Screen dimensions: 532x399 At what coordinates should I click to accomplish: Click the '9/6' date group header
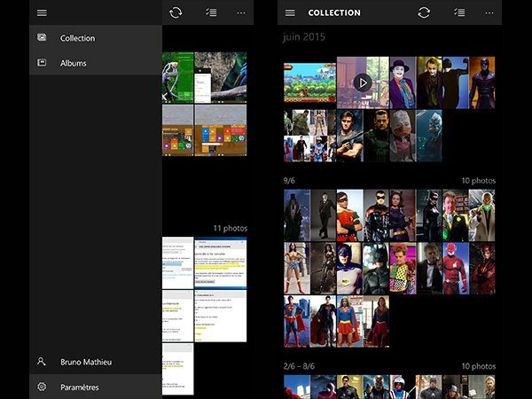289,181
